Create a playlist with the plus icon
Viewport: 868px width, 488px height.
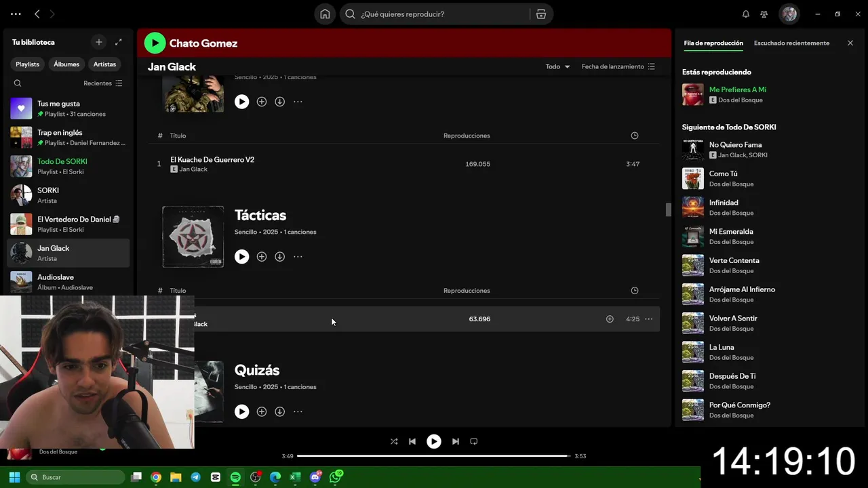[x=99, y=42]
